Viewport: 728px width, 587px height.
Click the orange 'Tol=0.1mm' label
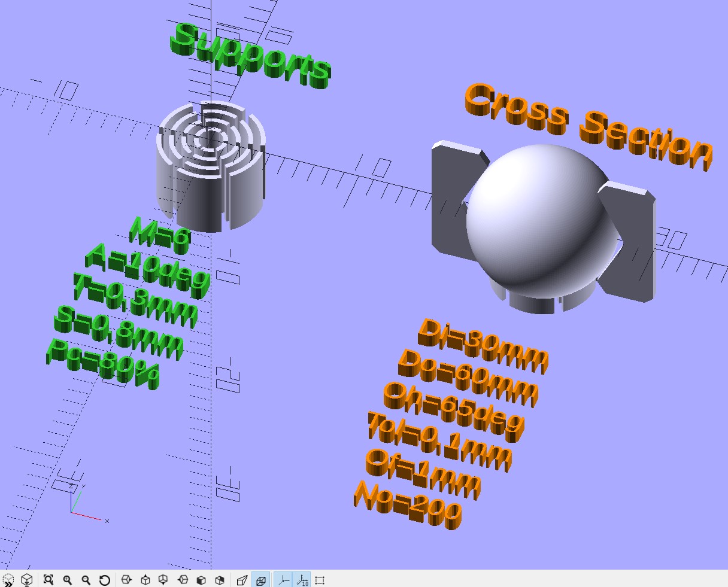pos(439,442)
